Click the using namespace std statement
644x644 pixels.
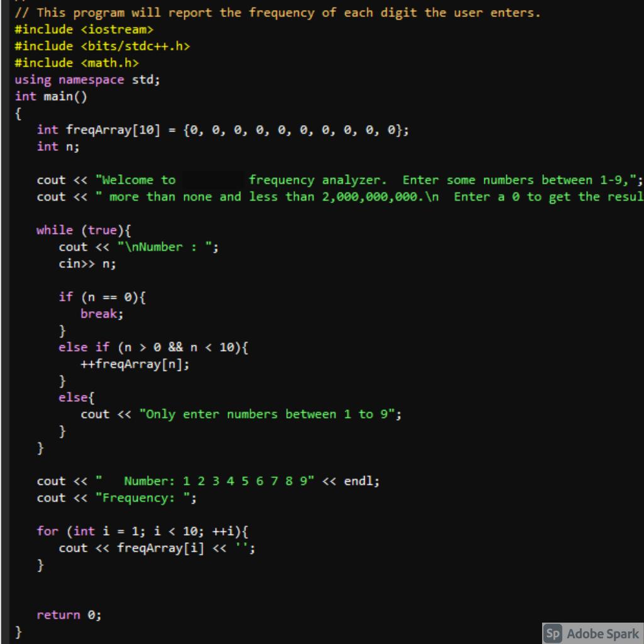click(x=87, y=79)
